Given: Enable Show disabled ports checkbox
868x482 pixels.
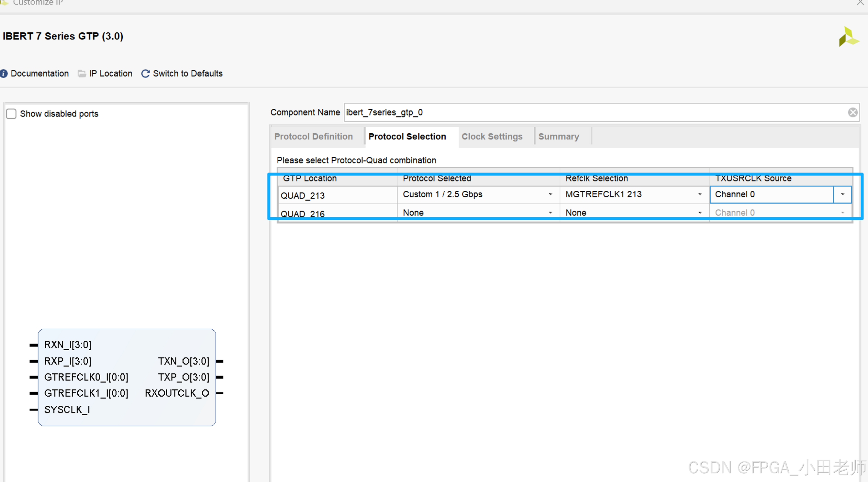Looking at the screenshot, I should [x=11, y=114].
